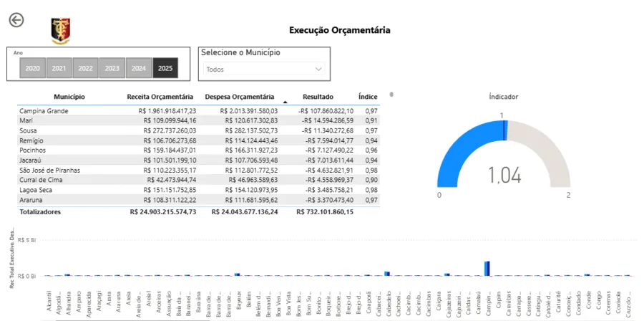
Task: Click the active 2025 year button
Action: (165, 68)
